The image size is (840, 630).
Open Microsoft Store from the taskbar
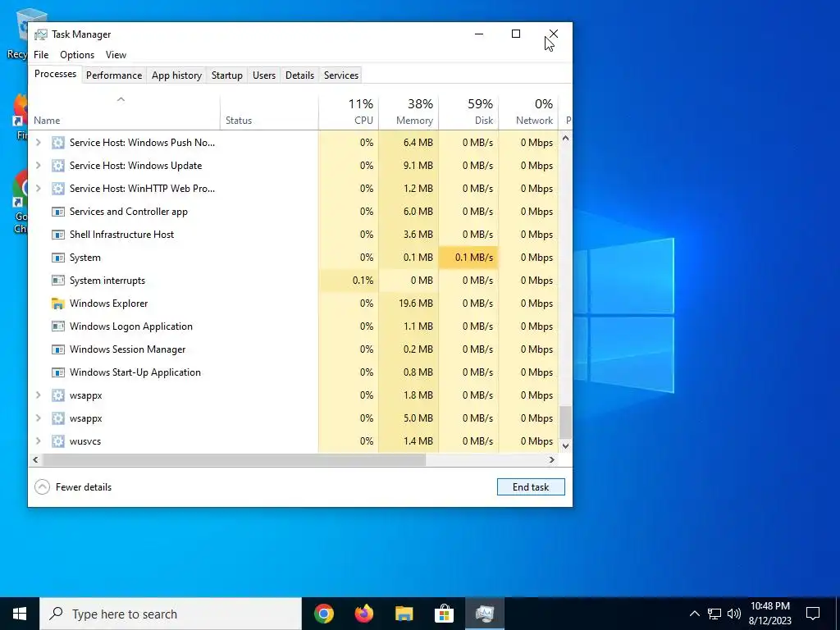(x=444, y=614)
